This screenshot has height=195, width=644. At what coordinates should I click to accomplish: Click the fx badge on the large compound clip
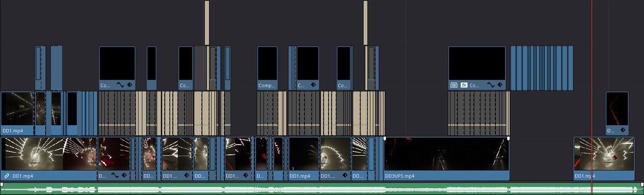pos(464,85)
